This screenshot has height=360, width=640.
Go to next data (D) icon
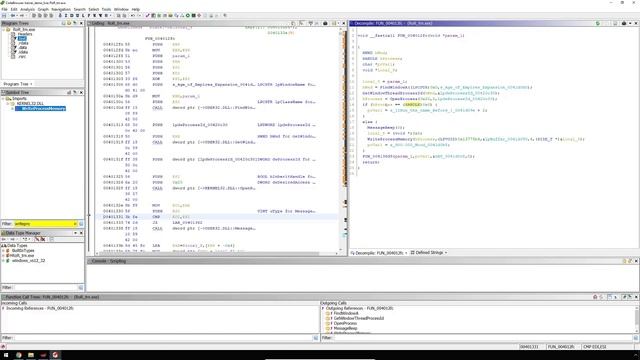point(71,16)
